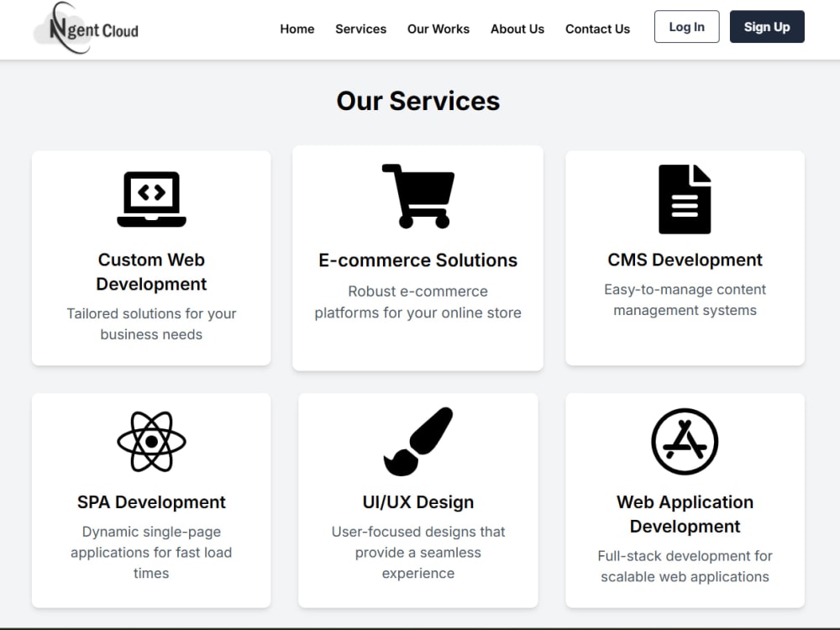
Task: Click the React atom icon
Action: (151, 442)
